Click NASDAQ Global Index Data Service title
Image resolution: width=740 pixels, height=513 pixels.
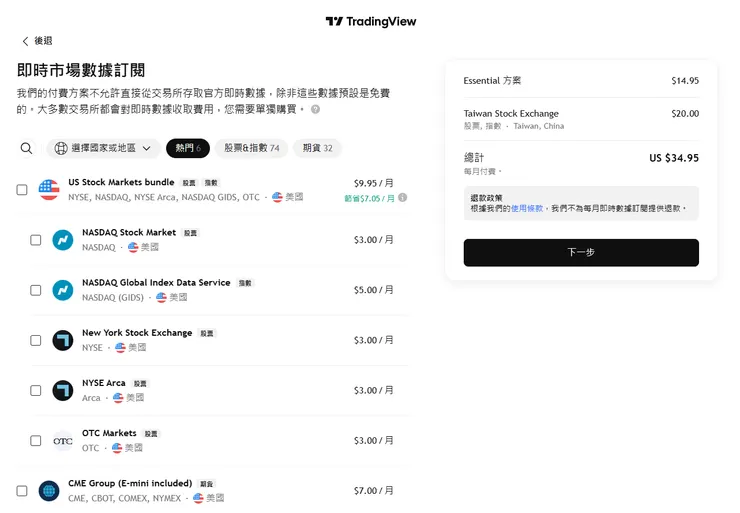point(156,282)
